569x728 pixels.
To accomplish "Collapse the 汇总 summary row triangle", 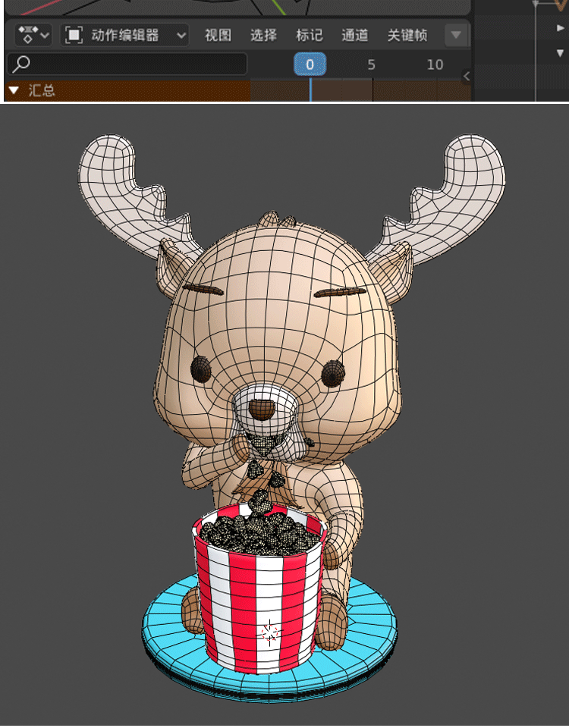I will coord(14,91).
